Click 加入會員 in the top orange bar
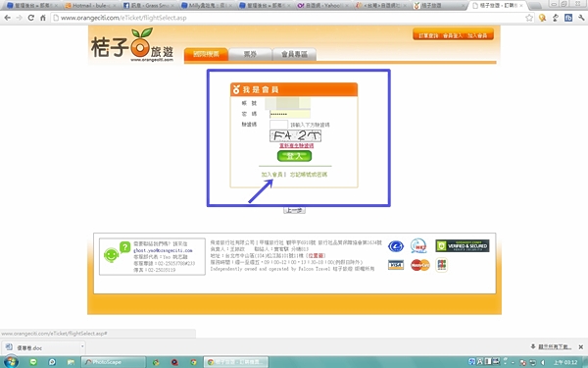 click(477, 35)
